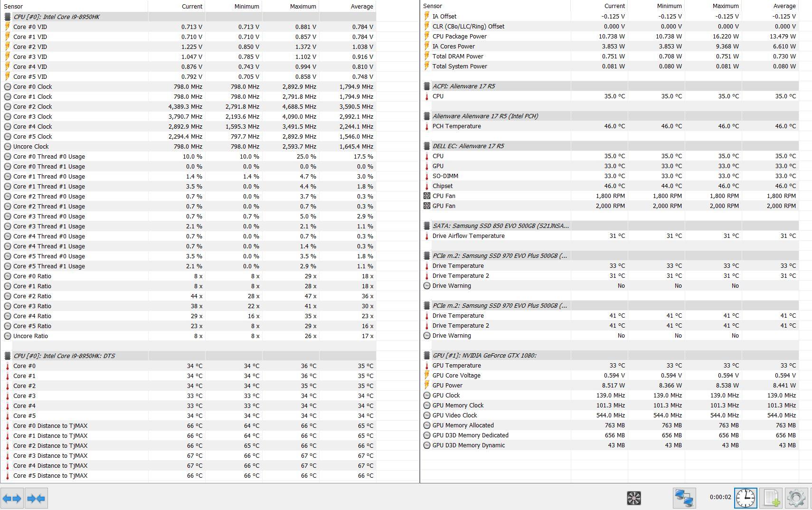This screenshot has height=510, width=812.
Task: Select the Uncore Ratio sensor row
Action: tap(30, 336)
